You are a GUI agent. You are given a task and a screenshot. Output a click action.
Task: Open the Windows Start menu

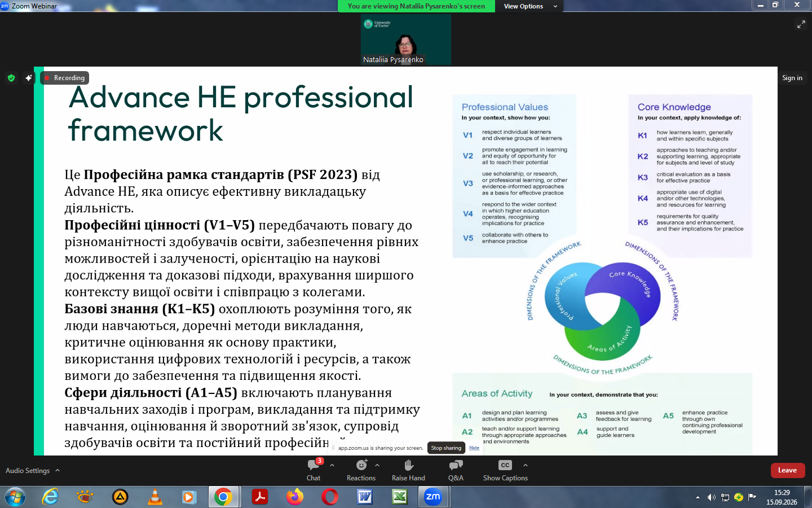(15, 497)
